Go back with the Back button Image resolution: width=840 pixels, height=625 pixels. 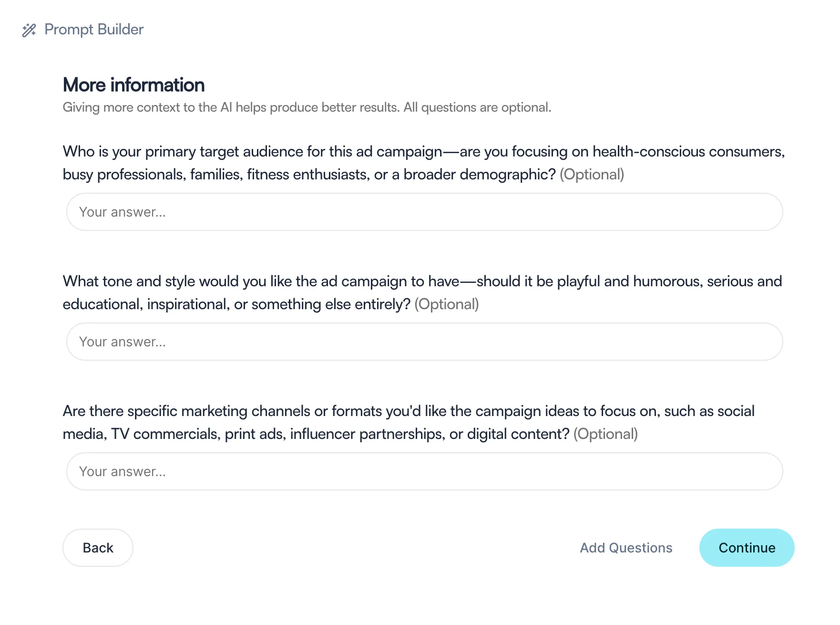(98, 548)
